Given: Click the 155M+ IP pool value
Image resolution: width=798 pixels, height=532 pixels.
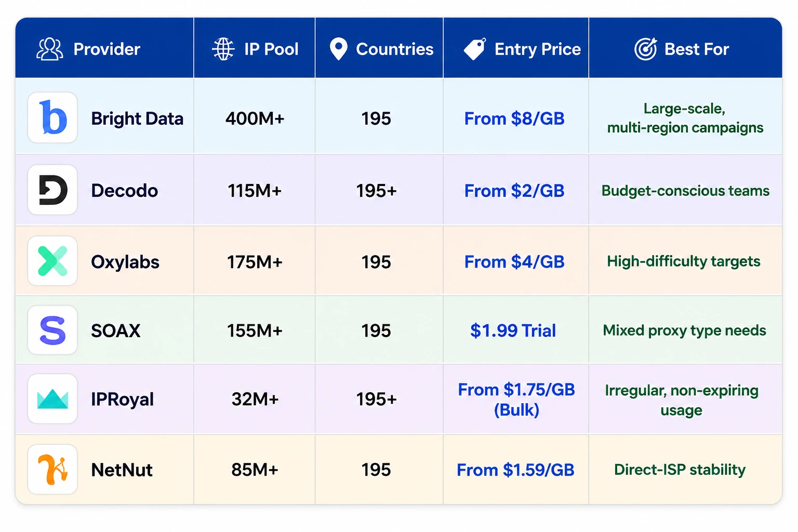Looking at the screenshot, I should (255, 330).
